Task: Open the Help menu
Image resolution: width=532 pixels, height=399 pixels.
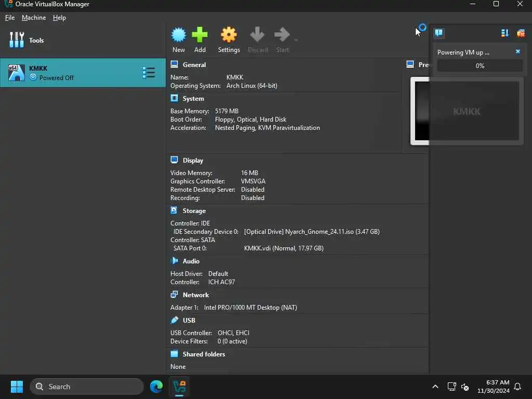Action: point(59,18)
